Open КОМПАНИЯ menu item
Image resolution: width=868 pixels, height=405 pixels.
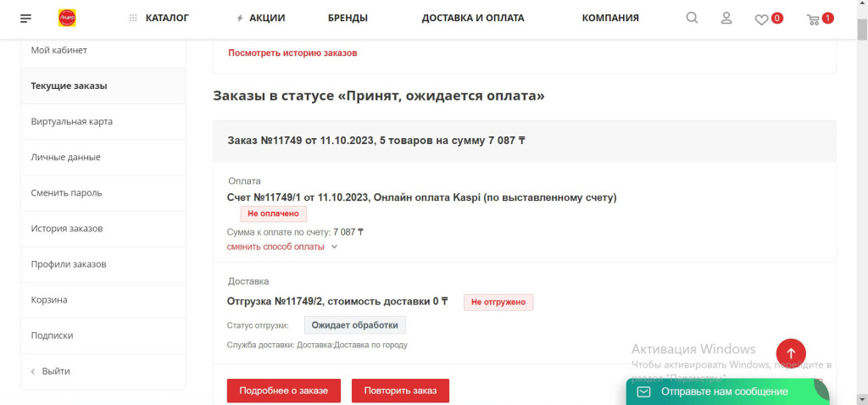(610, 18)
